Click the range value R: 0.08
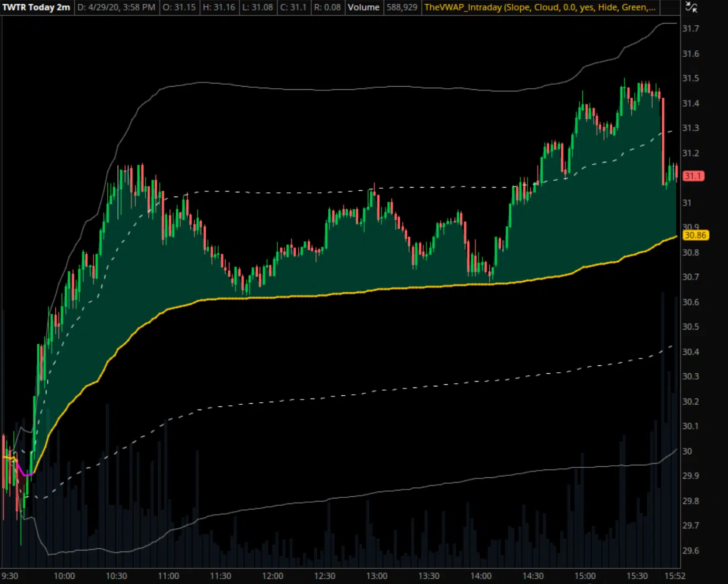728x584 pixels. click(x=327, y=7)
